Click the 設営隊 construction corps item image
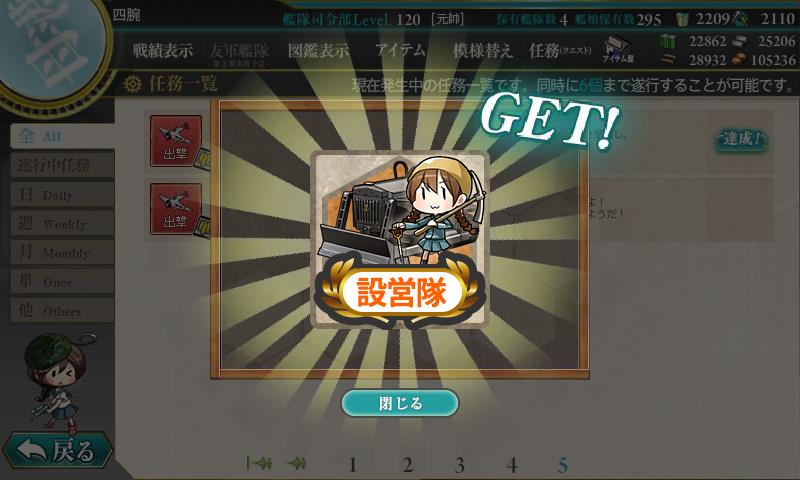 click(x=399, y=240)
